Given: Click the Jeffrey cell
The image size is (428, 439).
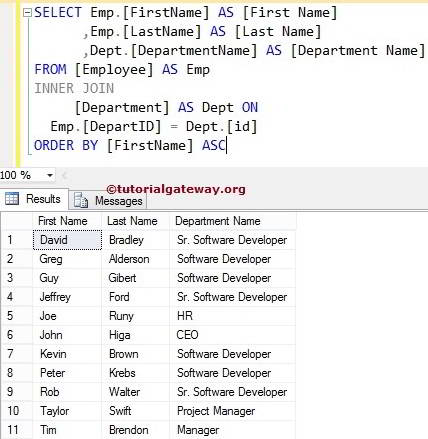Looking at the screenshot, I should click(67, 297).
